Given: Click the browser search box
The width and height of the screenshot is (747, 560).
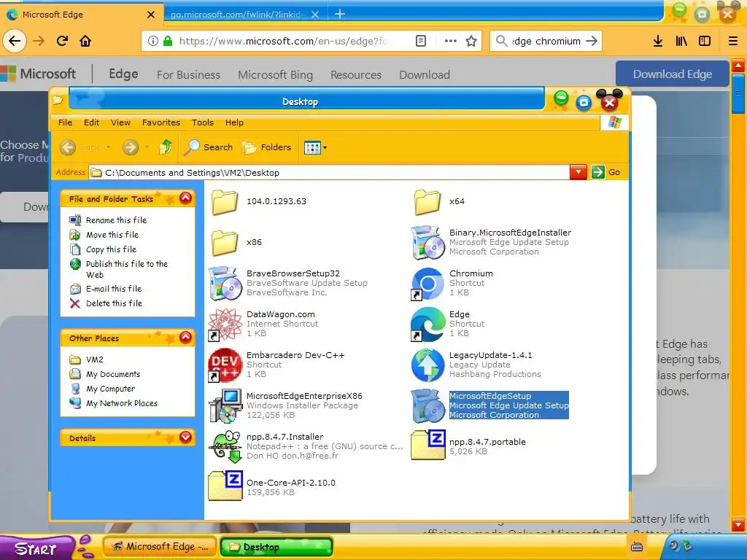Looking at the screenshot, I should [x=546, y=41].
